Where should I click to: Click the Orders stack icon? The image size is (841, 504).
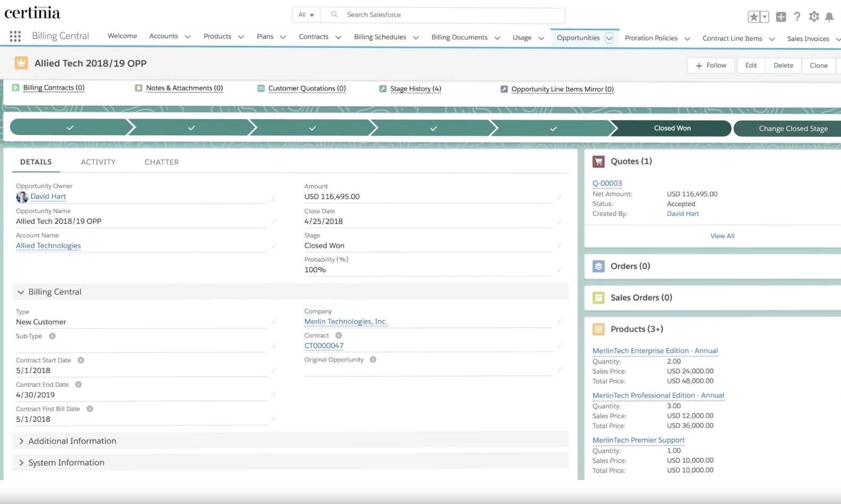click(x=599, y=266)
